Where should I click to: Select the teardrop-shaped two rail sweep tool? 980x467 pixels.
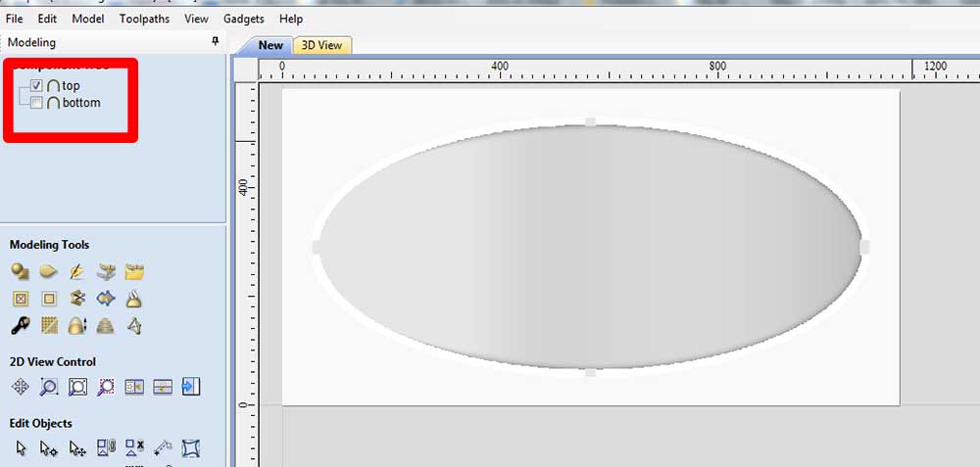point(49,271)
